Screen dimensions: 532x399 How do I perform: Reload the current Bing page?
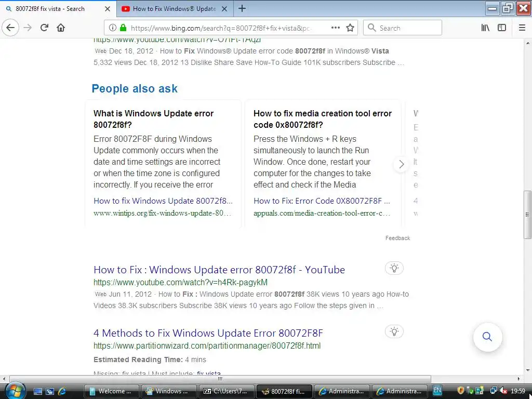(44, 28)
